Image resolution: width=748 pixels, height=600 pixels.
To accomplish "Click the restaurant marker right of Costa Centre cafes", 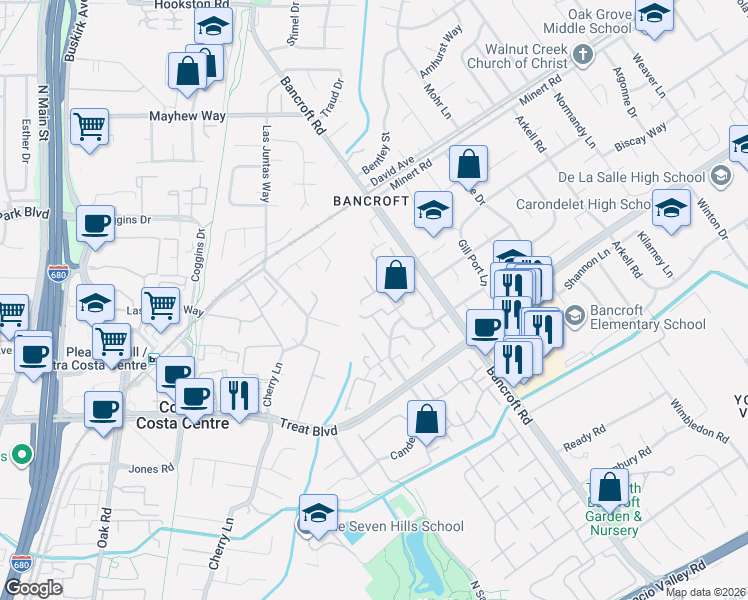I will pos(239,396).
